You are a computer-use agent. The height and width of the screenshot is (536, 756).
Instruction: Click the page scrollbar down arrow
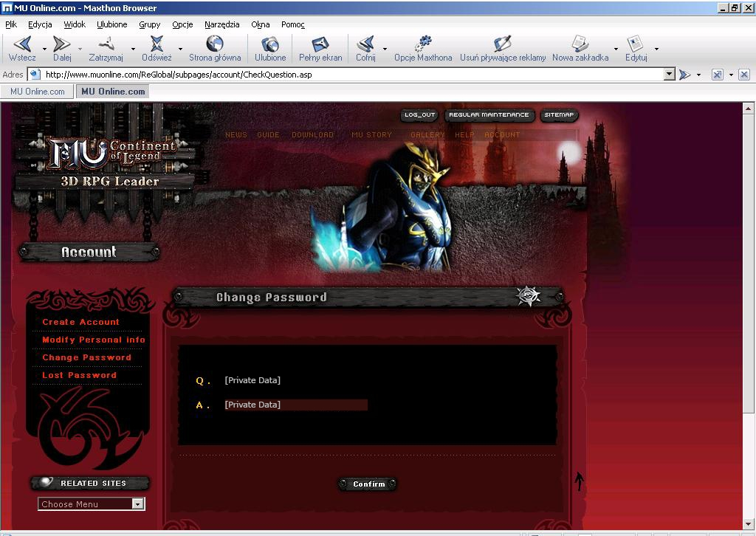[749, 524]
